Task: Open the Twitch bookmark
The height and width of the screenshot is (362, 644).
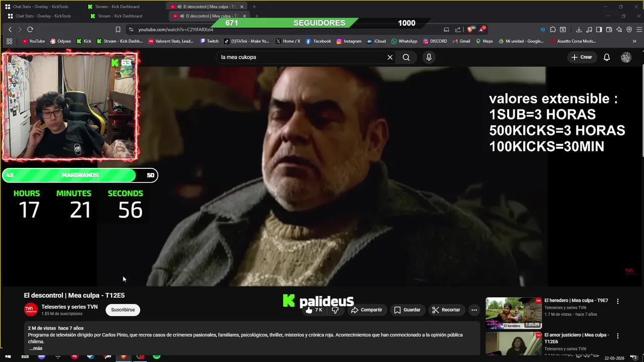Action: coord(209,41)
